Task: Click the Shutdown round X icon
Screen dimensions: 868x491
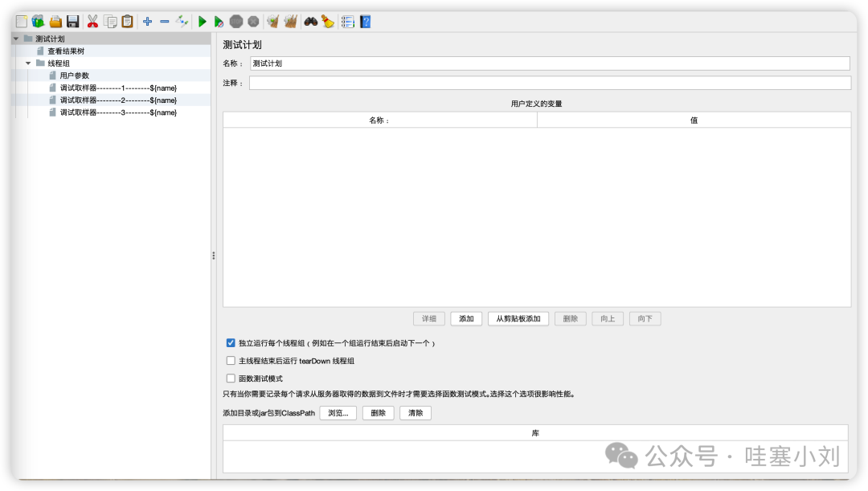Action: (x=253, y=22)
